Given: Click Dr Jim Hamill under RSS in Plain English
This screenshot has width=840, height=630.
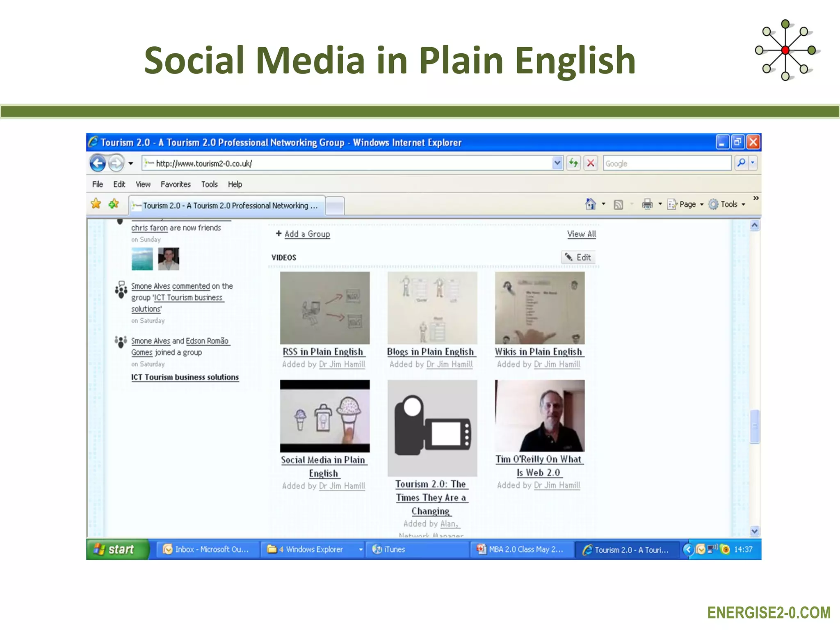Looking at the screenshot, I should tap(342, 364).
